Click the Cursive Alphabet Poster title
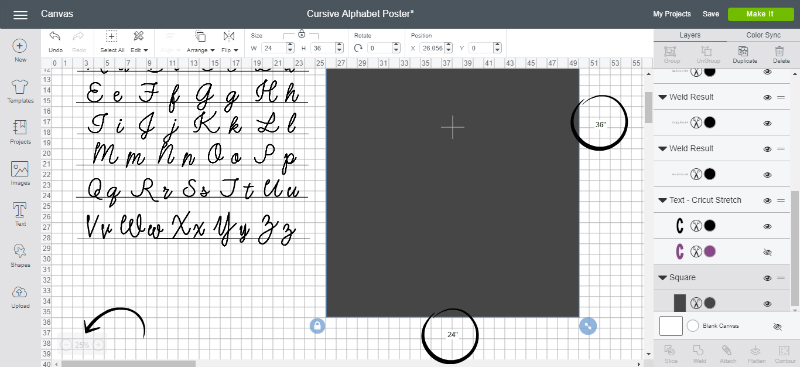 coord(360,14)
